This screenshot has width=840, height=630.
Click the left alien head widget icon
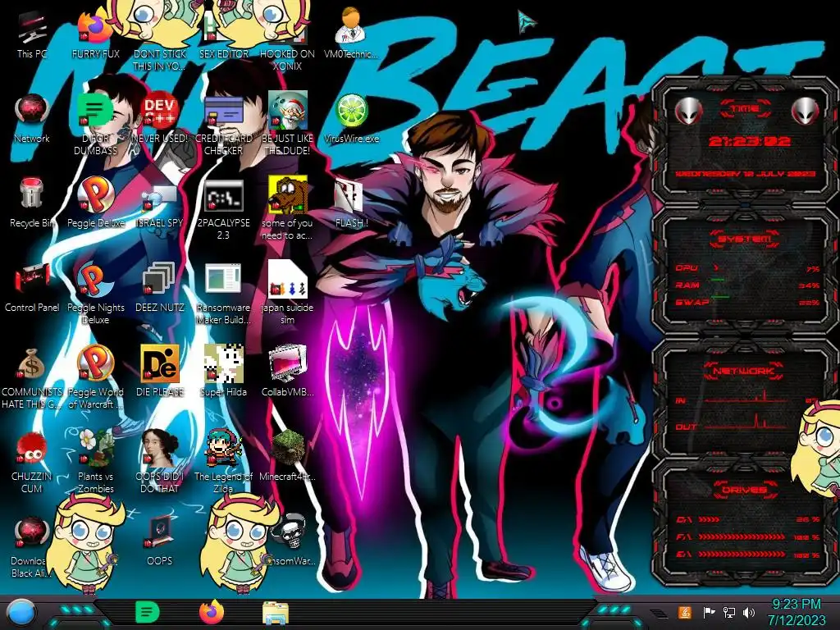coord(688,112)
